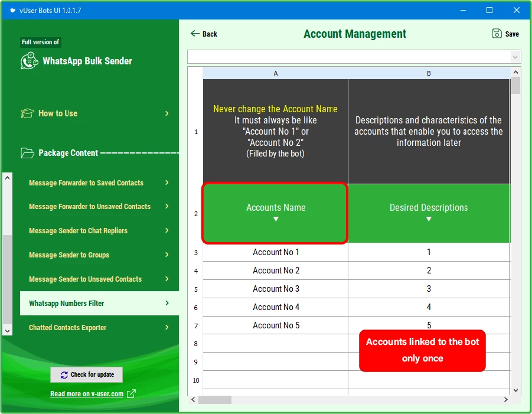Screen dimensions: 532x414
Task: Select row 3 header number
Action: point(196,253)
